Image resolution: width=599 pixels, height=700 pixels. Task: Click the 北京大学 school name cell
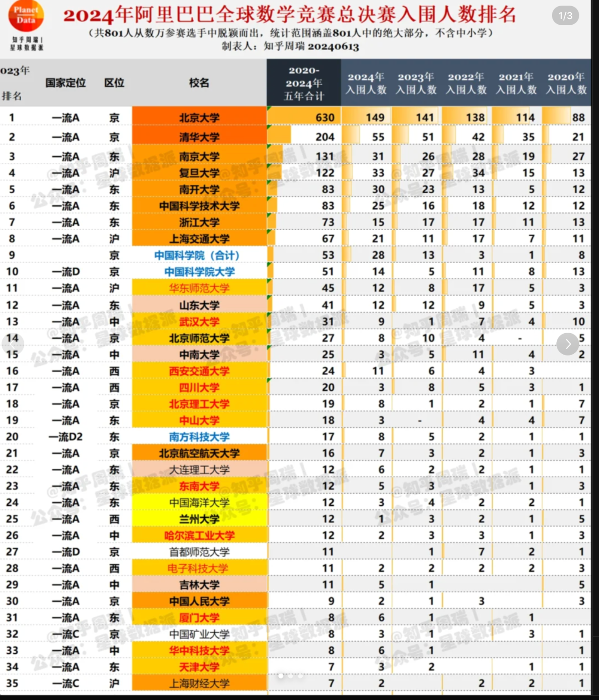(x=199, y=117)
